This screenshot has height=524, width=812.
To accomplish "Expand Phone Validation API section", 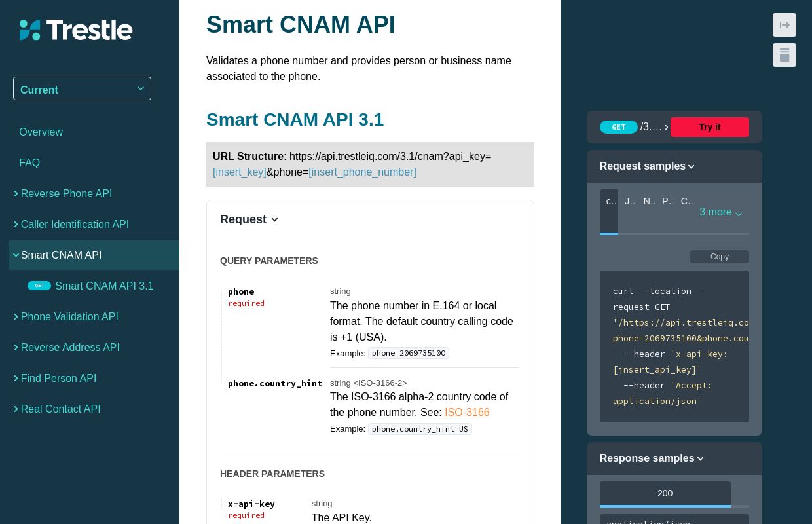I will click(x=69, y=316).
